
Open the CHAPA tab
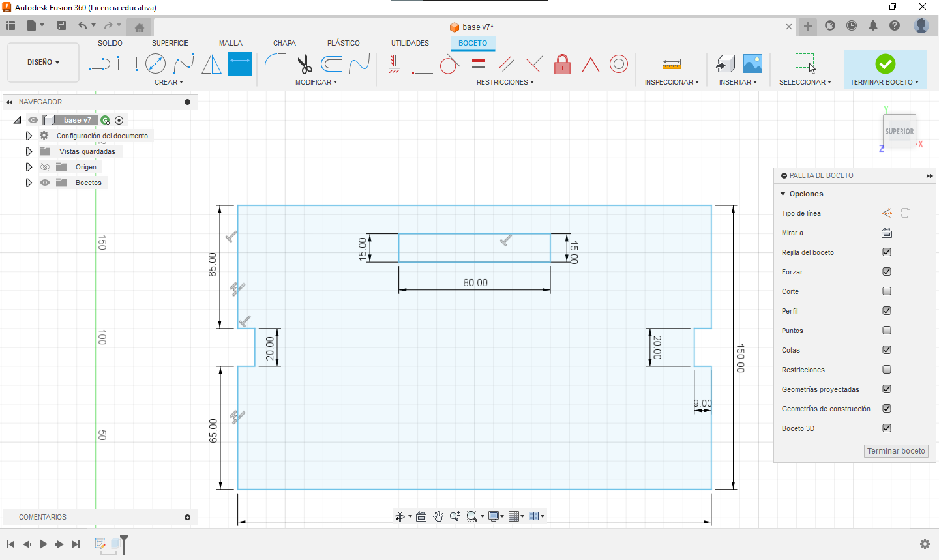(284, 43)
